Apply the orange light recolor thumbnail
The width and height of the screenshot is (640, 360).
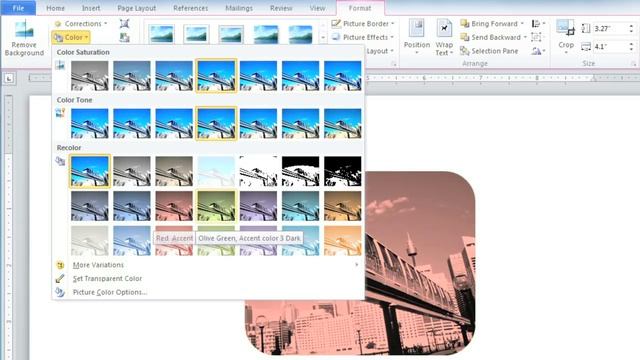pos(342,241)
